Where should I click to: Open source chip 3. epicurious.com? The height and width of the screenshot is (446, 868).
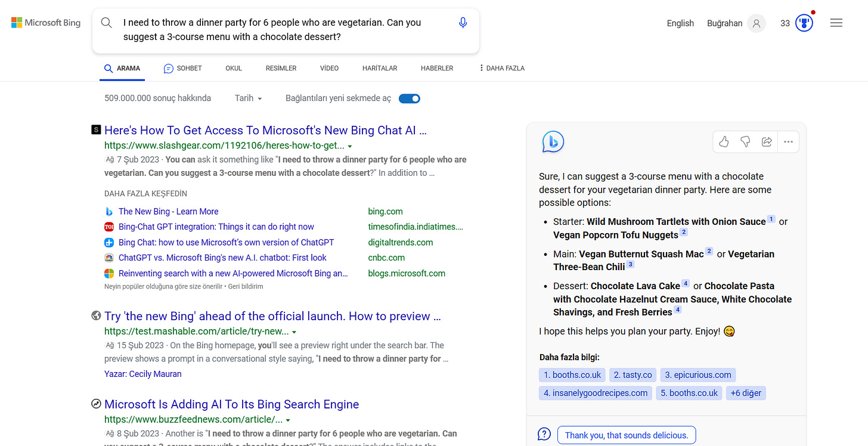pos(698,375)
